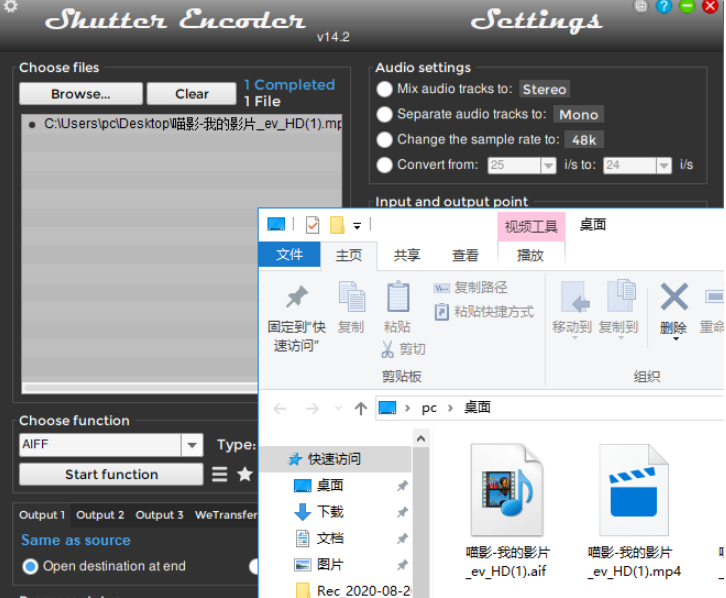Click the Move to icon

(x=574, y=297)
